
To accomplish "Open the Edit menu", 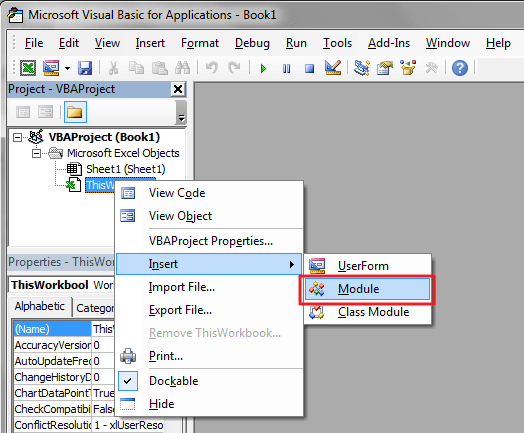I will 69,43.
